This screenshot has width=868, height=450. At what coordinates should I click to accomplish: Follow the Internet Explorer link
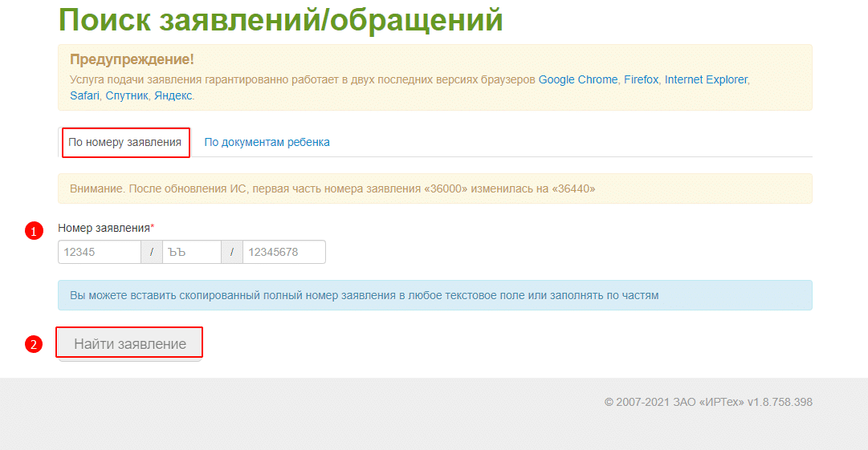pyautogui.click(x=706, y=79)
